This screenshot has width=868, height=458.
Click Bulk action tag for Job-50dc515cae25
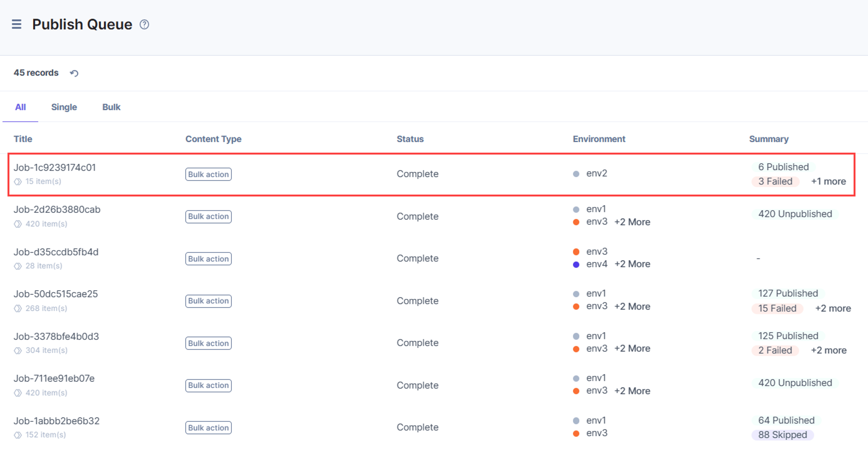click(208, 301)
